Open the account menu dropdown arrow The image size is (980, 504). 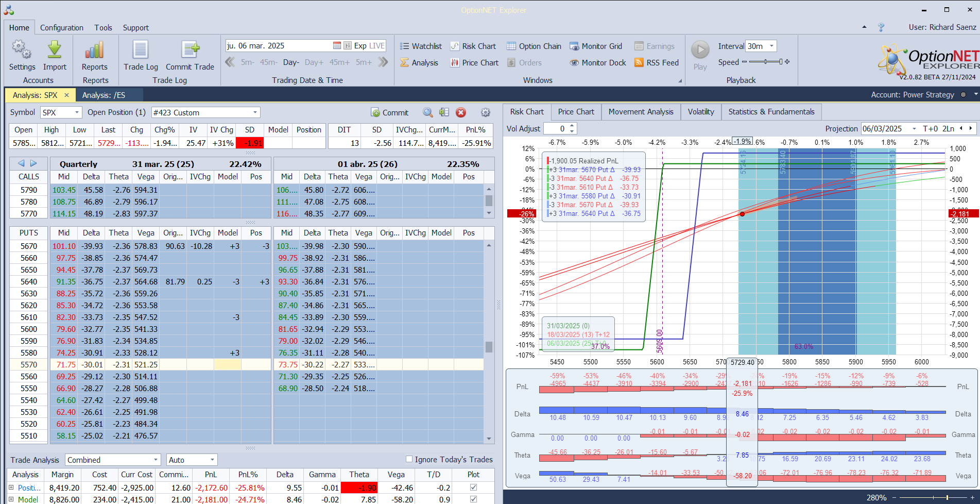click(975, 95)
